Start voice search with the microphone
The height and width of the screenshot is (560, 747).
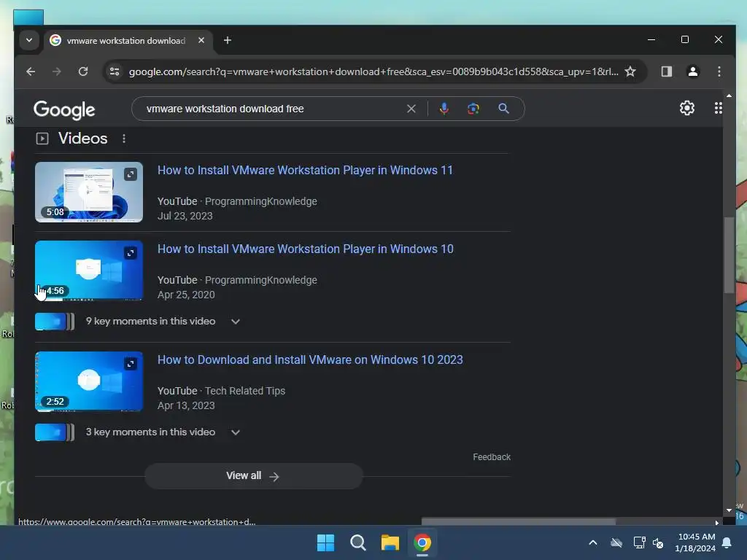point(444,109)
